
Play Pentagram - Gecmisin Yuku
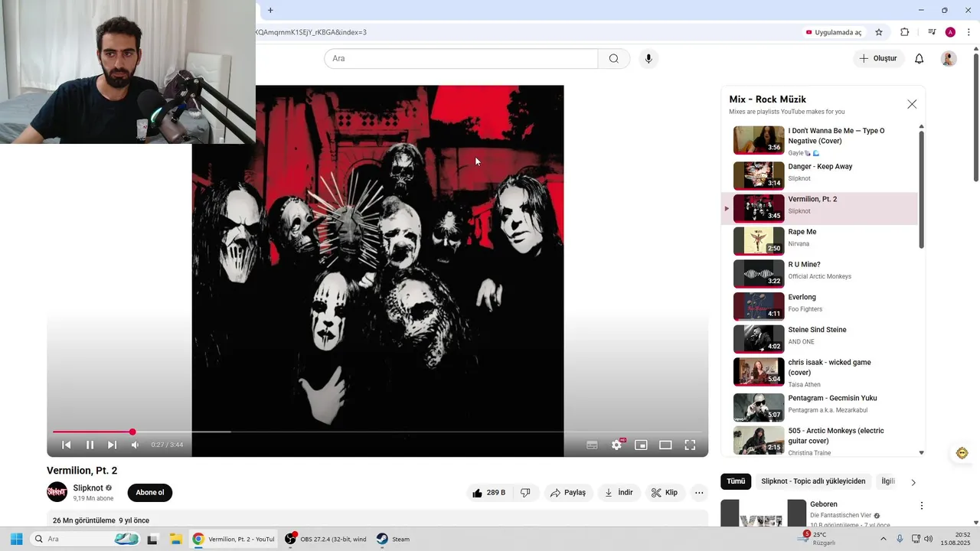[819, 408]
